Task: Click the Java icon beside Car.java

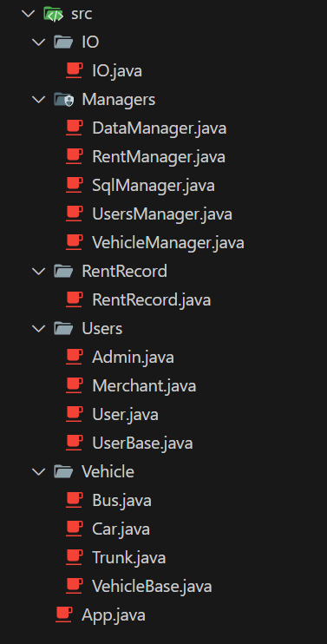Action: coord(75,529)
